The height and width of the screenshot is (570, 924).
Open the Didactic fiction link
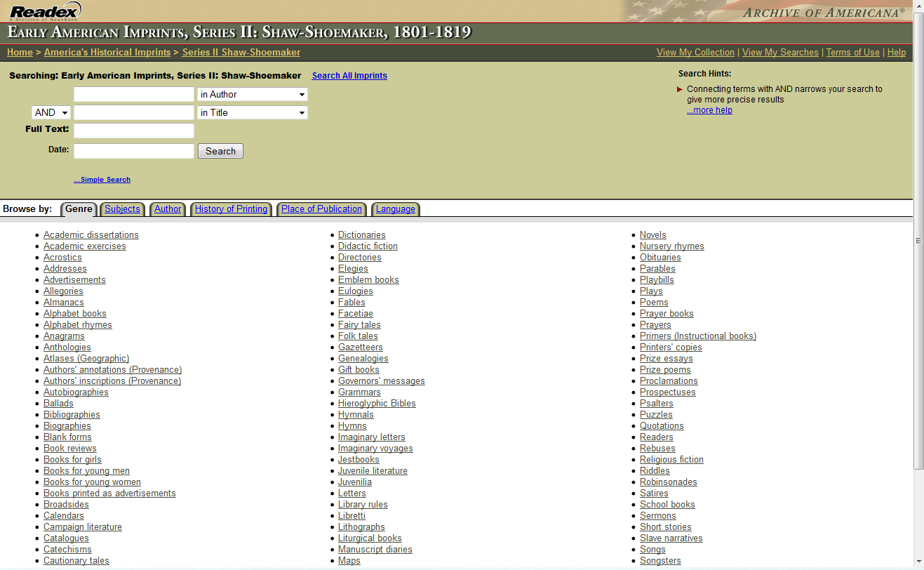368,246
